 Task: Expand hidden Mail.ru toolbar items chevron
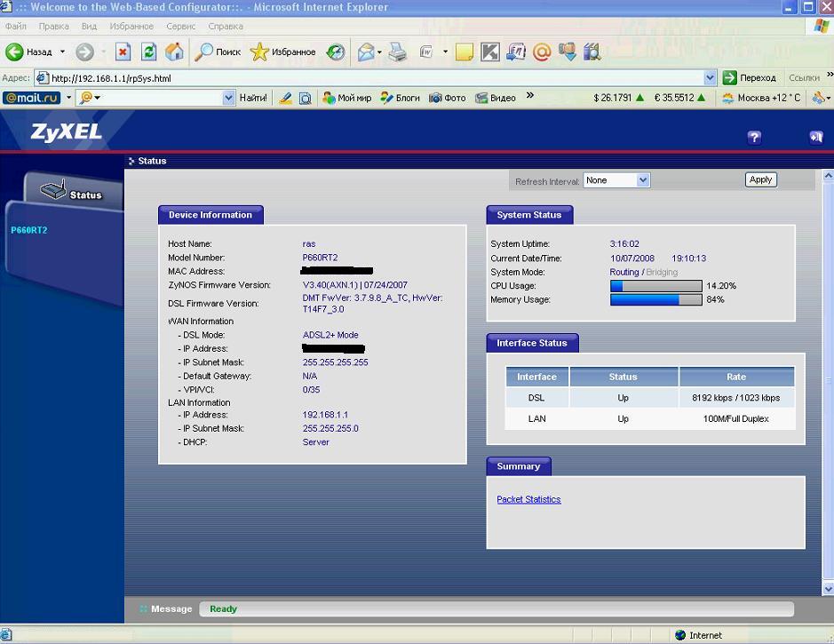[529, 96]
